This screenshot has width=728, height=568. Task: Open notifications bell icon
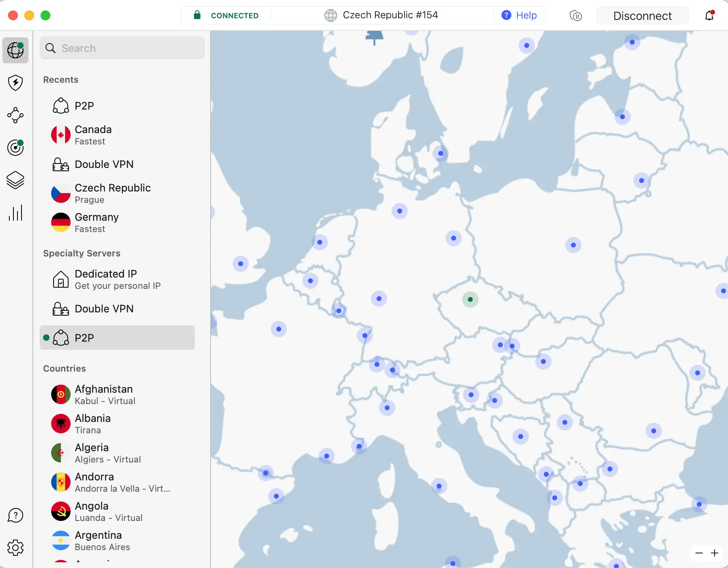pyautogui.click(x=710, y=15)
